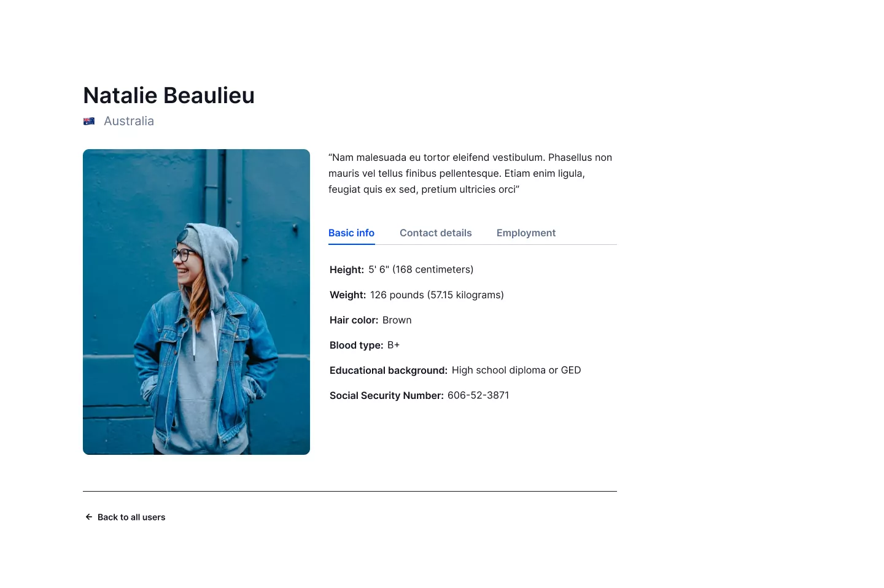Click Social Security Number 606-52-3871
The image size is (884, 588).
click(x=478, y=395)
